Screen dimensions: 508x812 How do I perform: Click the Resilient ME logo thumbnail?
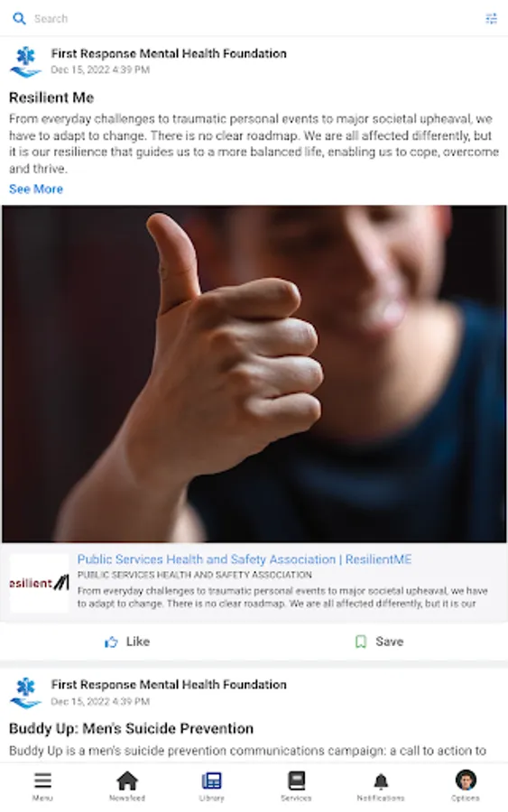point(40,583)
